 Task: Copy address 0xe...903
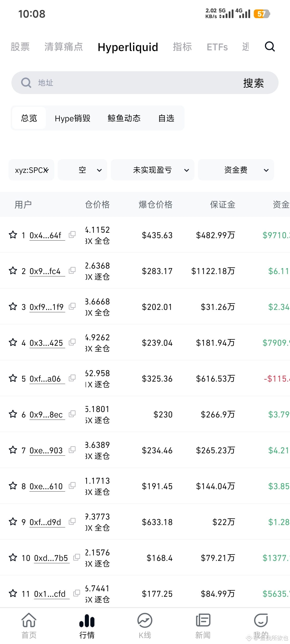(x=72, y=450)
